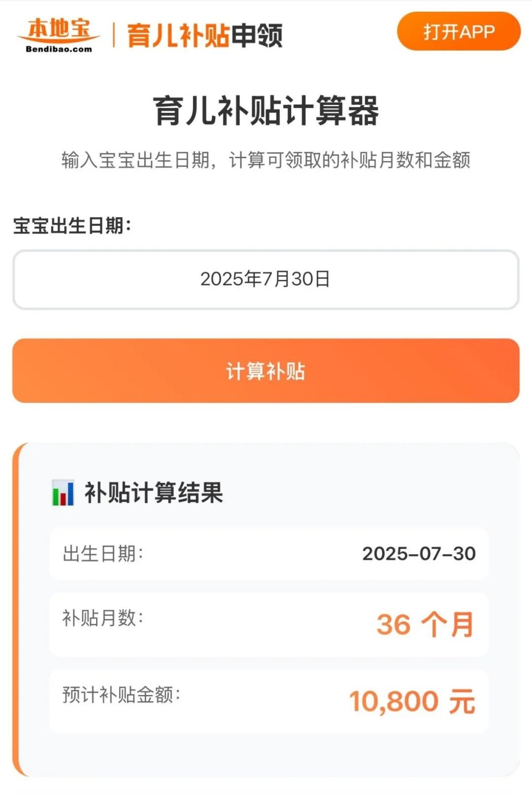This screenshot has width=532, height=794.
Task: Click the subtitle text about 输入宝宝出生日期
Action: pos(266,160)
